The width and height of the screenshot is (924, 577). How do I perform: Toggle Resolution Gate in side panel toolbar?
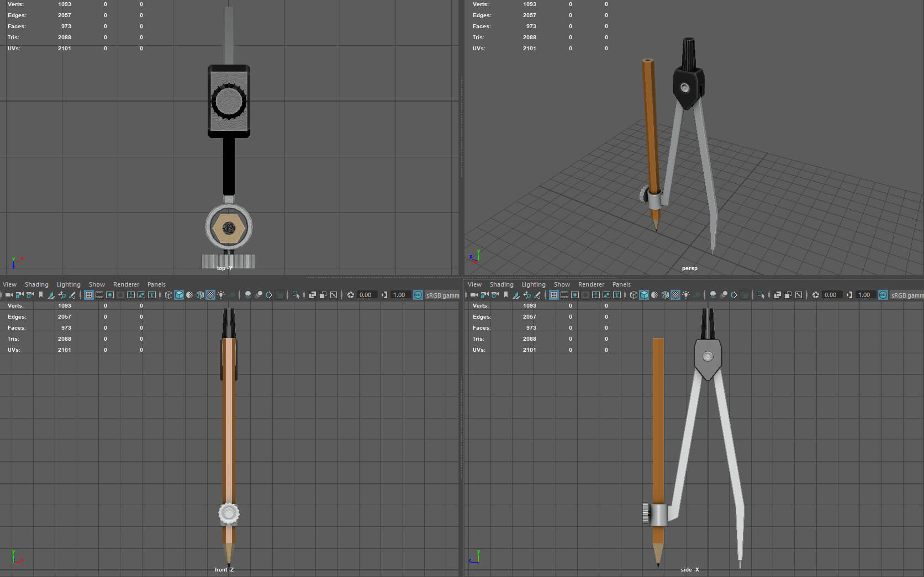point(575,295)
